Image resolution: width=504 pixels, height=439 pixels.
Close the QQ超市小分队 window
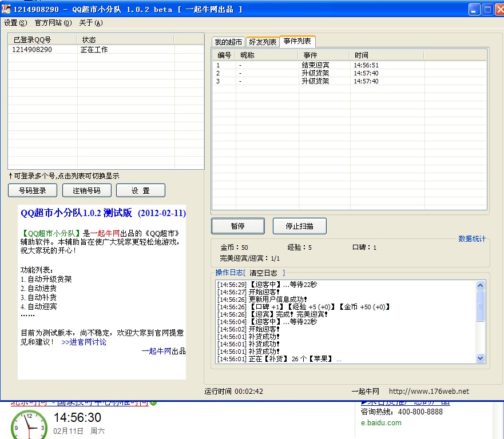pyautogui.click(x=499, y=9)
